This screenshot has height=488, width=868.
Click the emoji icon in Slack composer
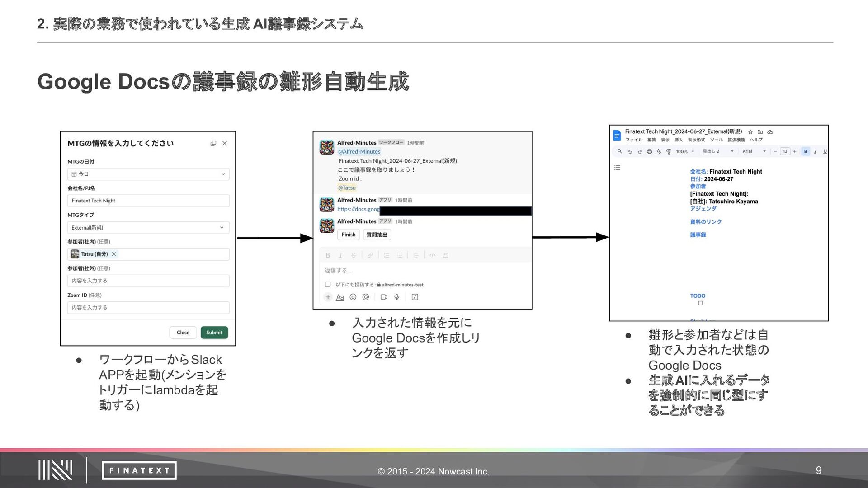point(353,297)
